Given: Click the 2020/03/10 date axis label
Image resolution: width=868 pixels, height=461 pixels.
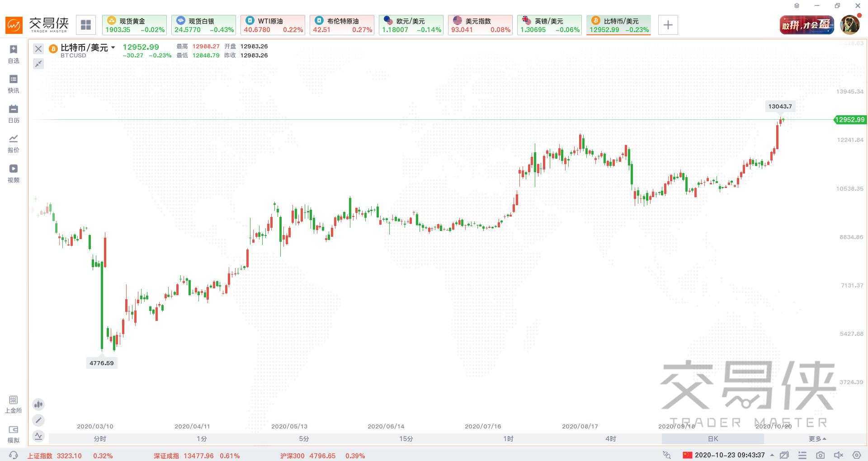Looking at the screenshot, I should coord(95,426).
